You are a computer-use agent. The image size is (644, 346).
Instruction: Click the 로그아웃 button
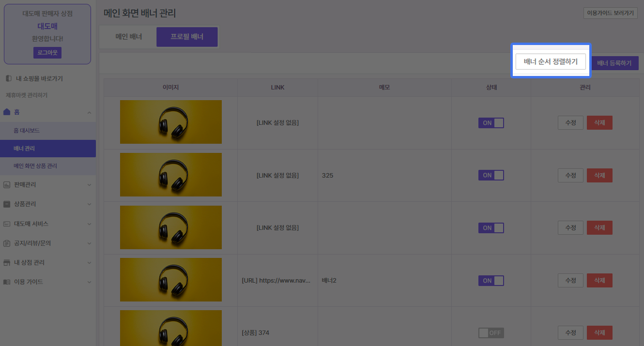pyautogui.click(x=47, y=52)
